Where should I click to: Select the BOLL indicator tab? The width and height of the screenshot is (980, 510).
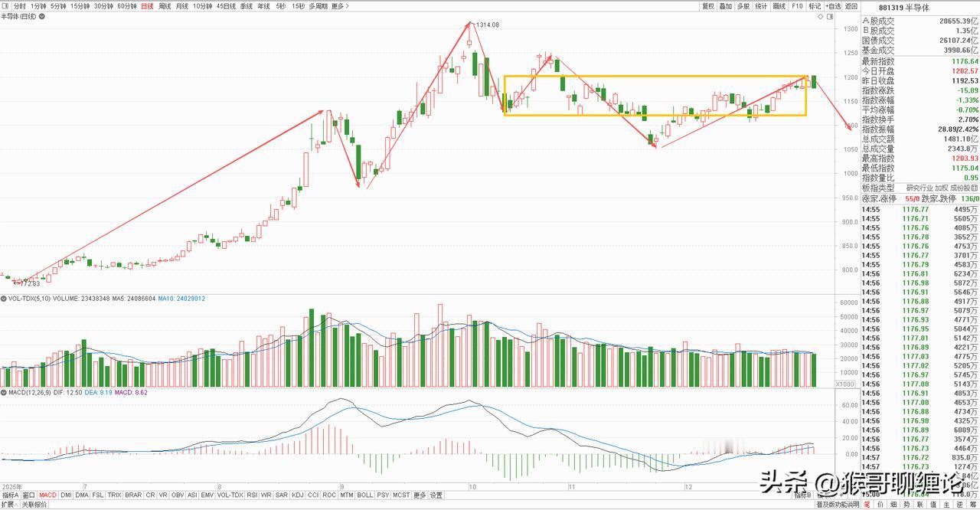tap(364, 495)
